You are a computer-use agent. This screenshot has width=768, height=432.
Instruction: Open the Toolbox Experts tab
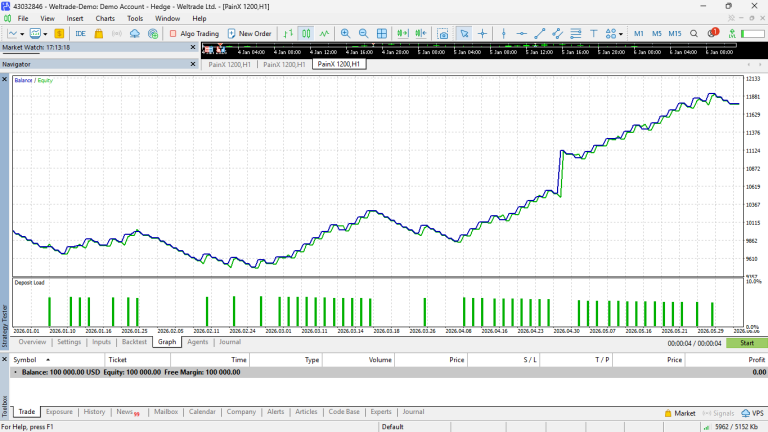(x=381, y=412)
